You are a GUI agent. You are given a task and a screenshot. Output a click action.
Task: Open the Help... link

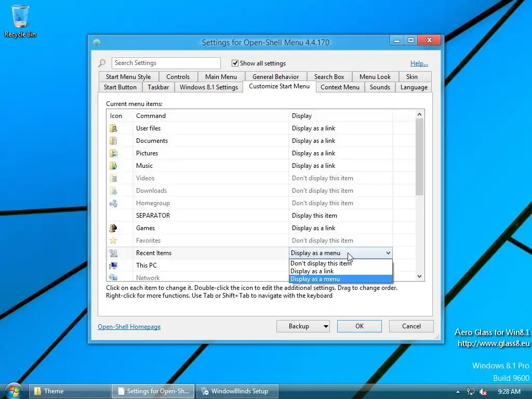tap(419, 63)
